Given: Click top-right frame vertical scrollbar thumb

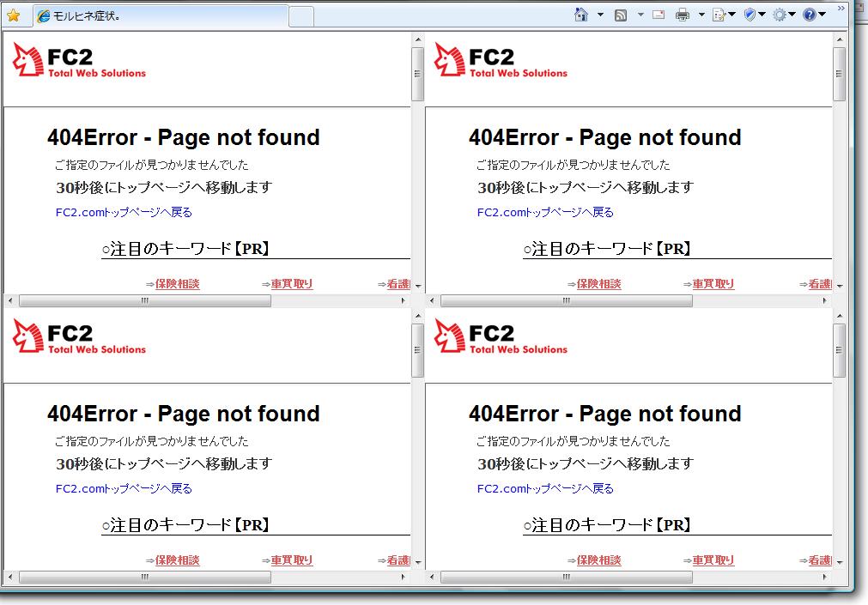Looking at the screenshot, I should click(839, 74).
